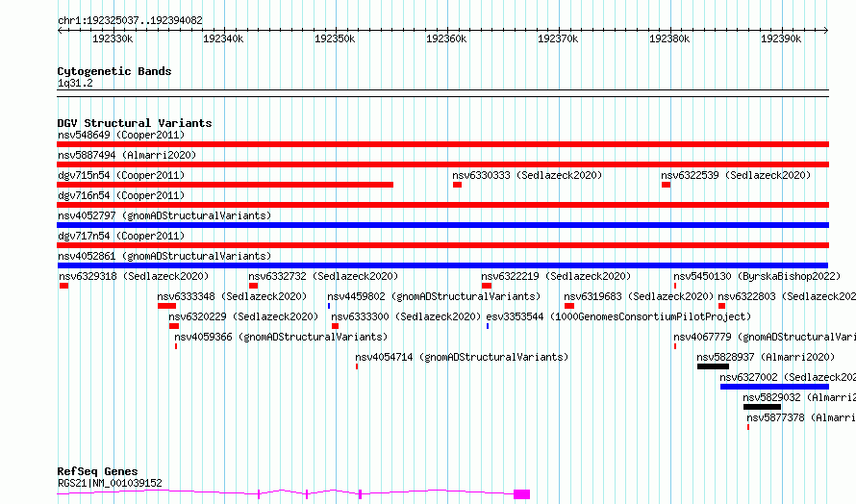Screen dimensions: 856x504
Task: Click the 192330k ruler tick label
Action: tap(113, 38)
